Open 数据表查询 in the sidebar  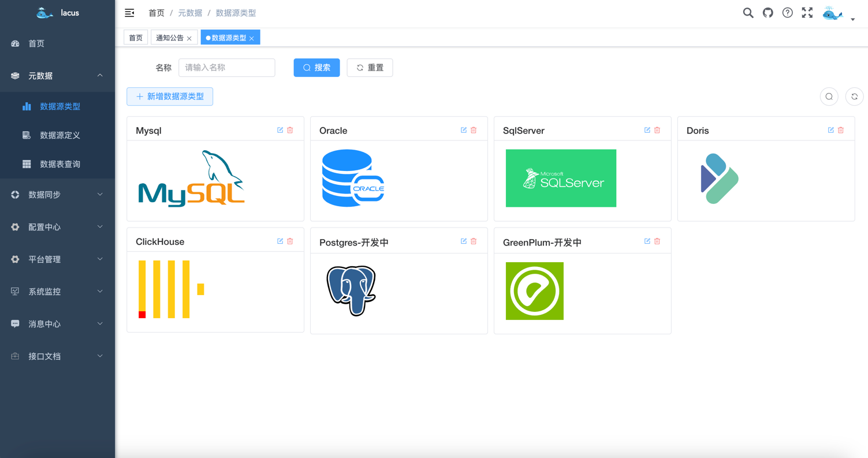point(57,164)
